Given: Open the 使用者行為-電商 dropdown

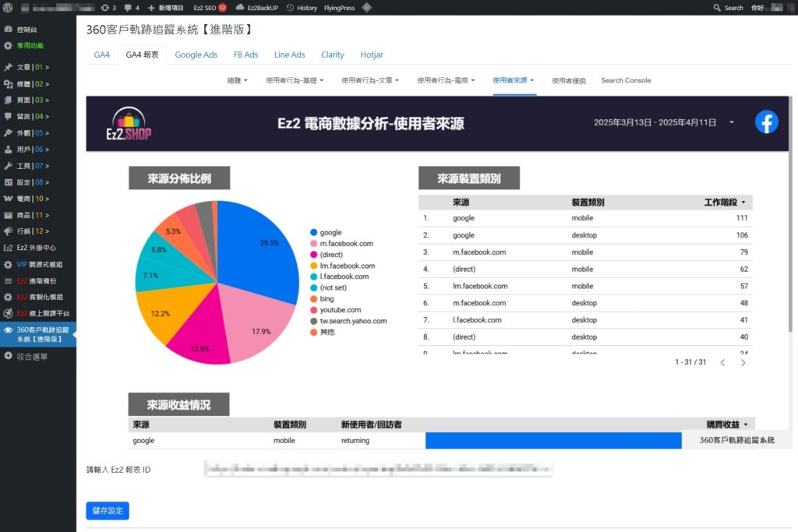Looking at the screenshot, I should [446, 80].
